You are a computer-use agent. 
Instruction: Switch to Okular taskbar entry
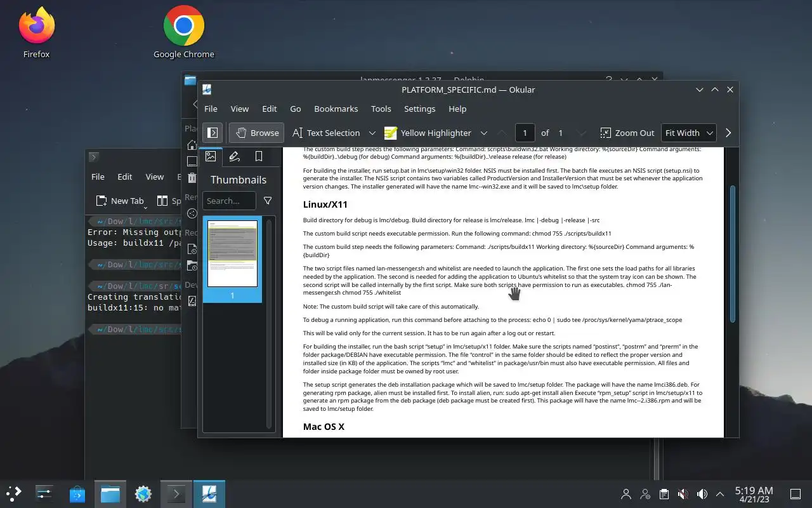[209, 493]
